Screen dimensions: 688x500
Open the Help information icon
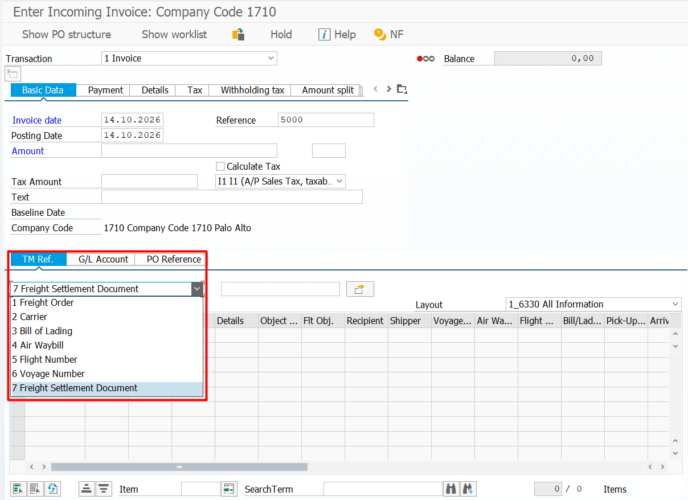[x=324, y=34]
